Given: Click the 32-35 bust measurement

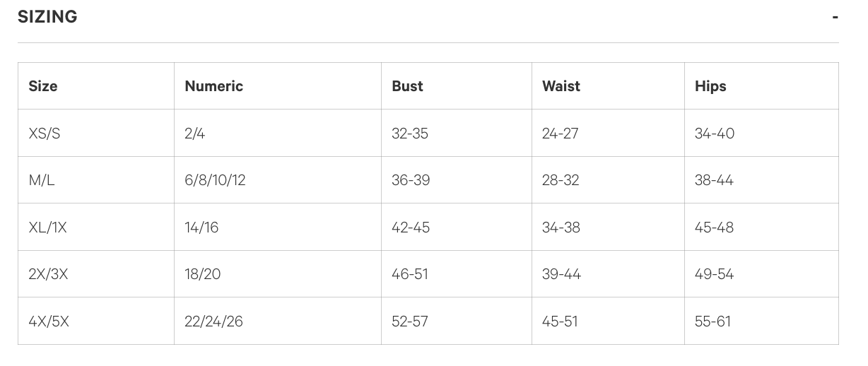Looking at the screenshot, I should point(410,134).
